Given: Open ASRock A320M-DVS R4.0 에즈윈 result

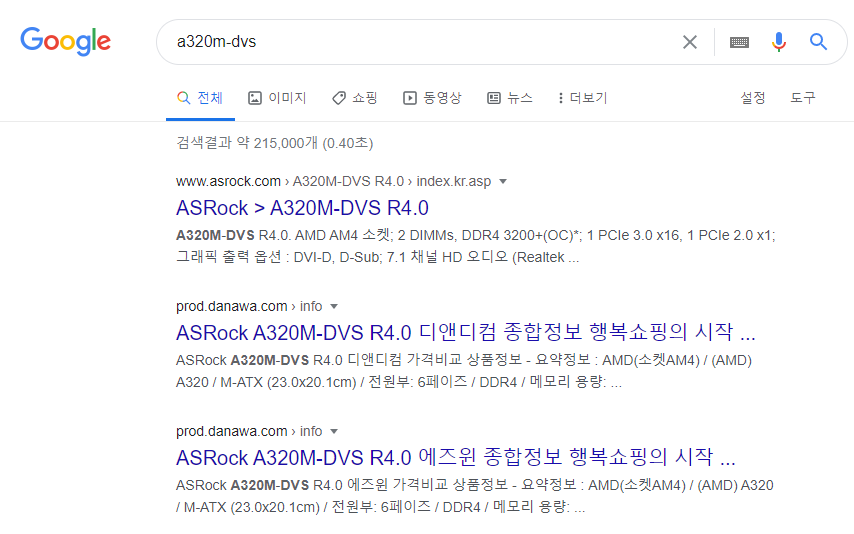Looking at the screenshot, I should pyautogui.click(x=456, y=457).
